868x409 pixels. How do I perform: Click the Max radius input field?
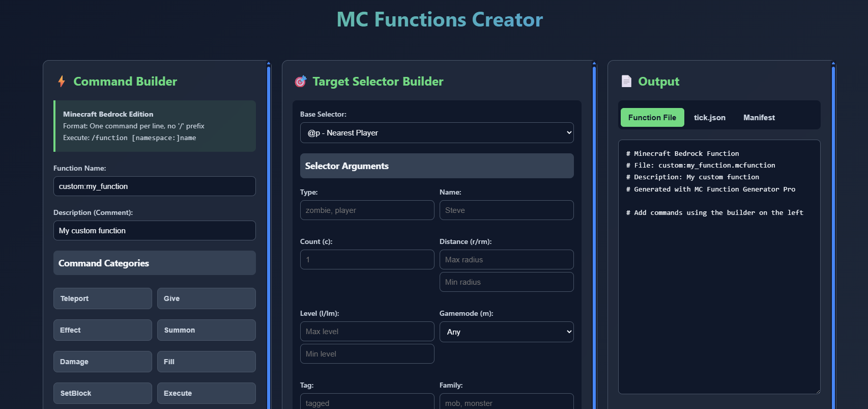506,260
